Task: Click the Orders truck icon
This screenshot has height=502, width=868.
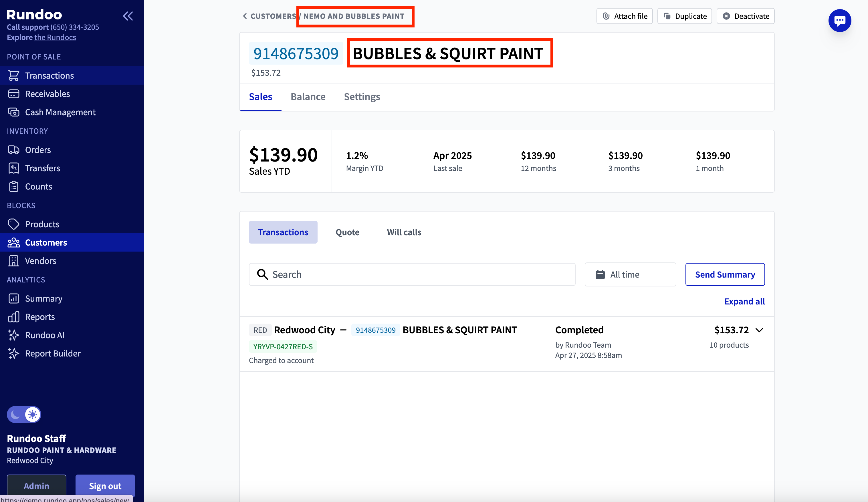Action: [13, 150]
